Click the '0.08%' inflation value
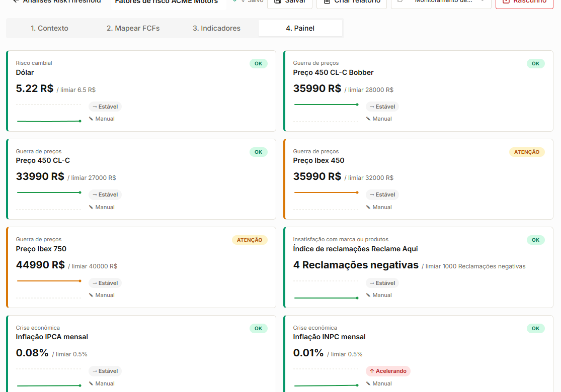The height and width of the screenshot is (392, 561). [x=32, y=353]
